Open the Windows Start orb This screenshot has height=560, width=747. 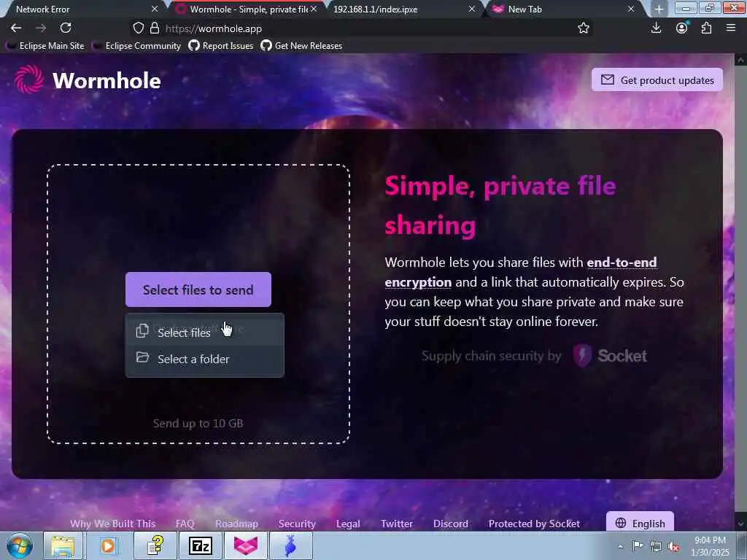(x=20, y=545)
